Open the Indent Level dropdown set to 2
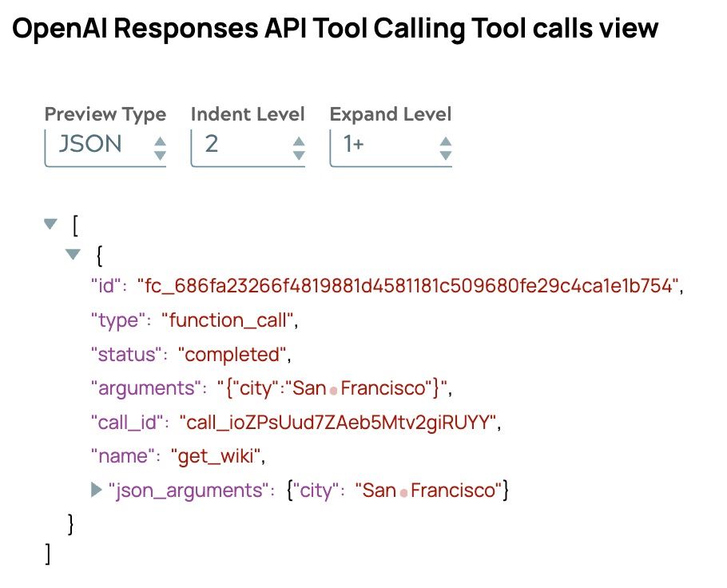Screen dimensions: 727x588 248,145
